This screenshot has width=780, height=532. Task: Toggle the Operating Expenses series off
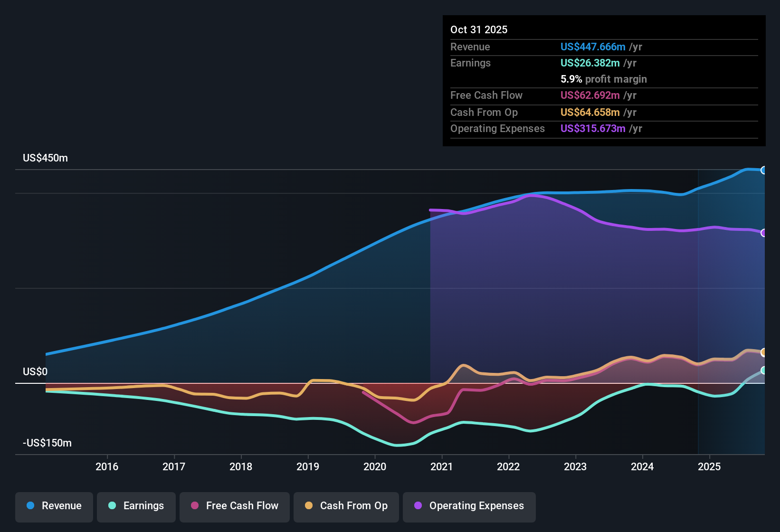pos(469,506)
